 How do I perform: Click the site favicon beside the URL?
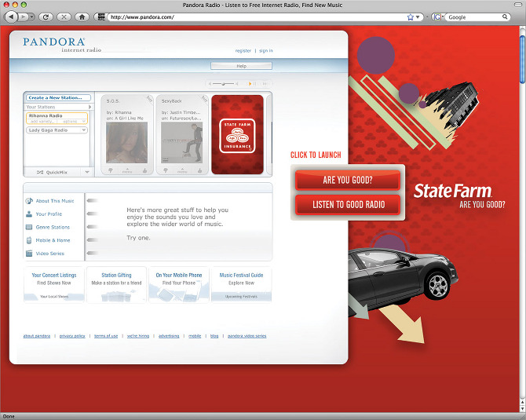tap(101, 16)
